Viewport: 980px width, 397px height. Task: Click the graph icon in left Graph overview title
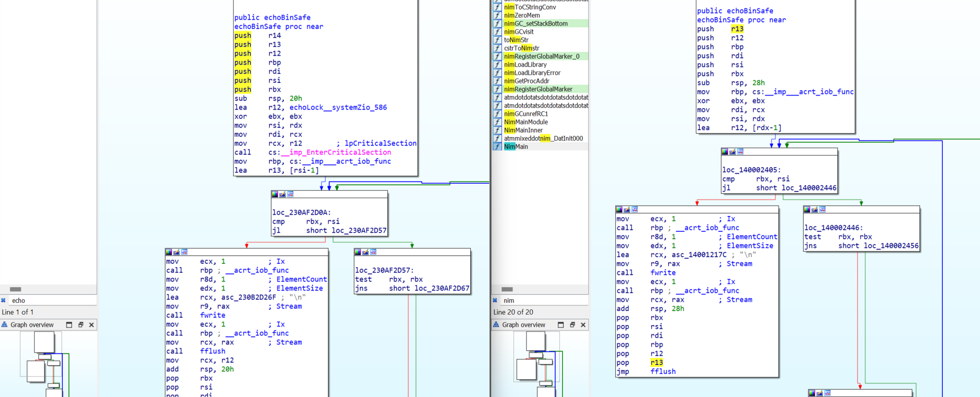[4, 325]
